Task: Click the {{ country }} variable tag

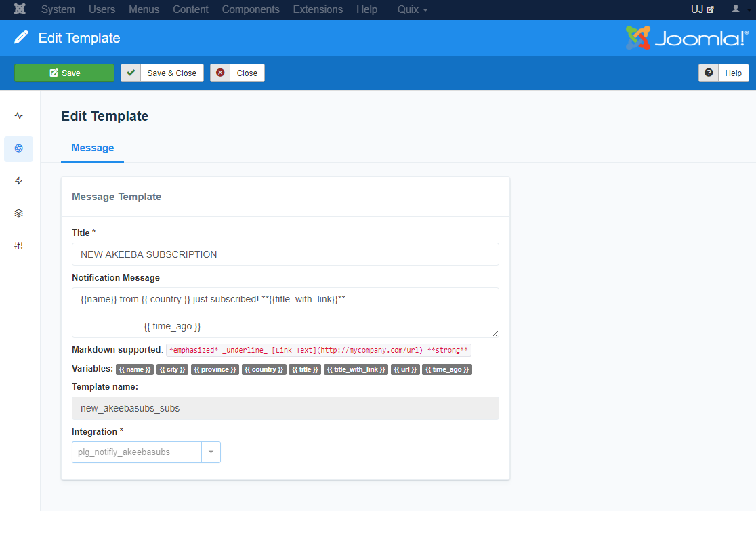Action: [264, 369]
